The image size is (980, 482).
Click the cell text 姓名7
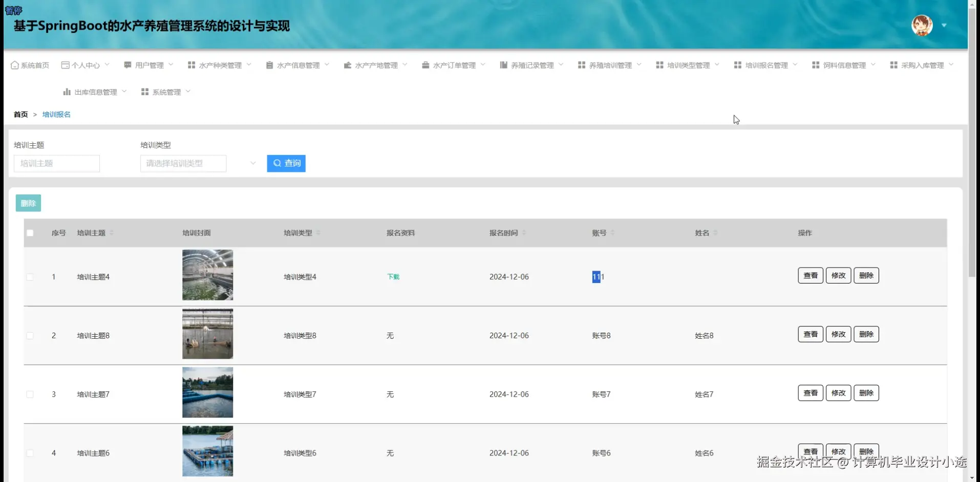(x=704, y=395)
